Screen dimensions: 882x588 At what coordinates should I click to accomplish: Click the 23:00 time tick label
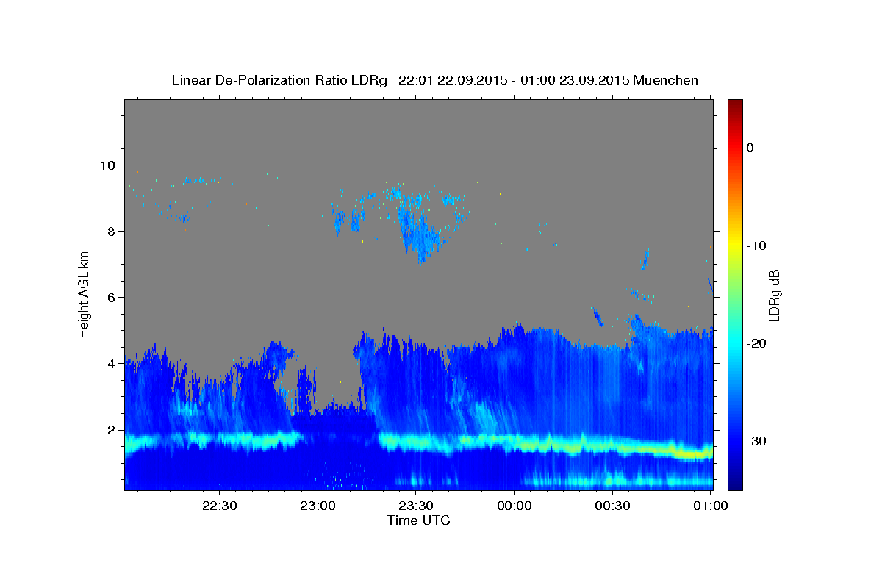[318, 506]
